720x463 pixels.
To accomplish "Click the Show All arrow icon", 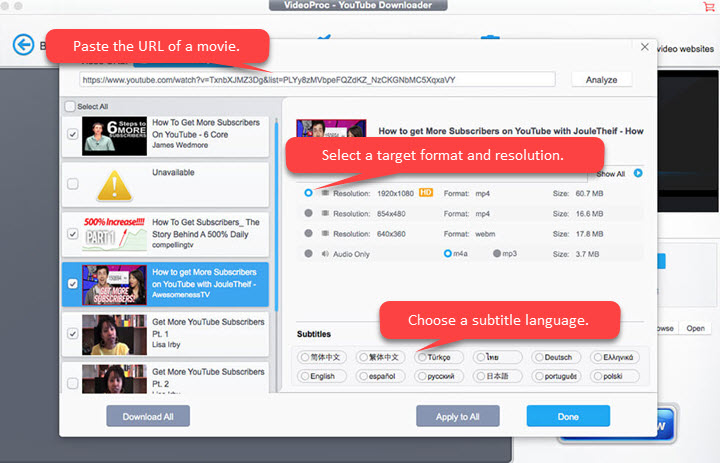I will click(638, 173).
